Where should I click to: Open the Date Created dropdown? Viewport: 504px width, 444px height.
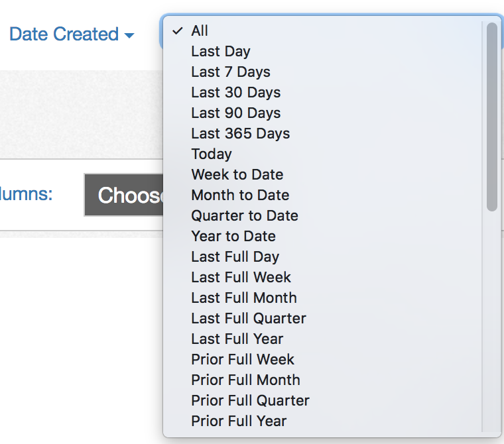point(72,34)
